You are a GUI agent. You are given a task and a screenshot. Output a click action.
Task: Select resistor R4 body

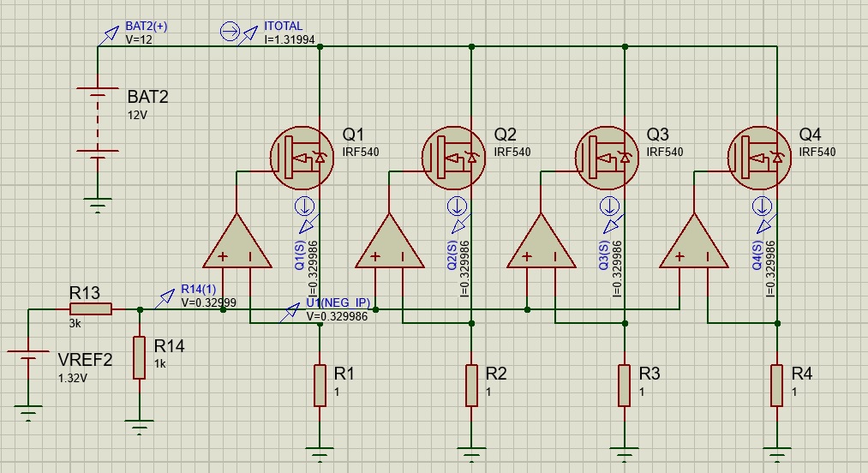coord(777,386)
